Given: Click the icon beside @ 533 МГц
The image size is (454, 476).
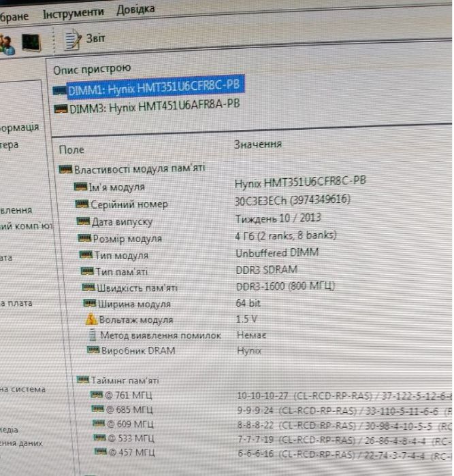Looking at the screenshot, I should coord(99,437).
